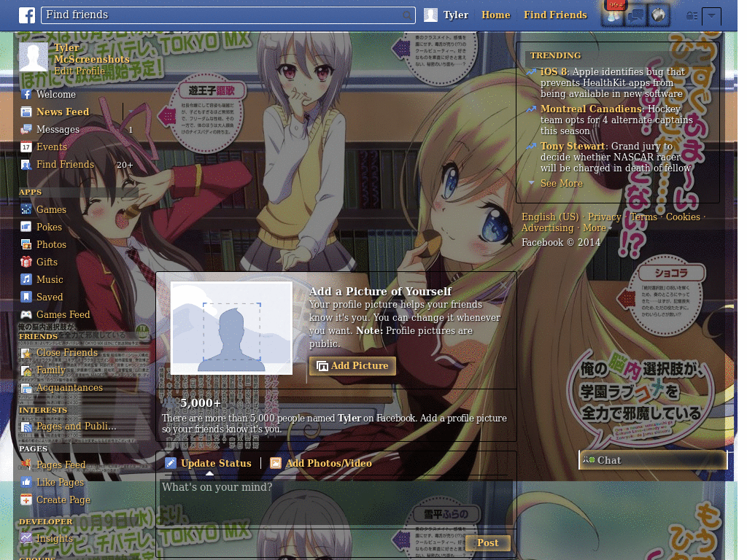Click the Find Friends sidebar icon
This screenshot has width=747, height=560.
pyautogui.click(x=26, y=165)
